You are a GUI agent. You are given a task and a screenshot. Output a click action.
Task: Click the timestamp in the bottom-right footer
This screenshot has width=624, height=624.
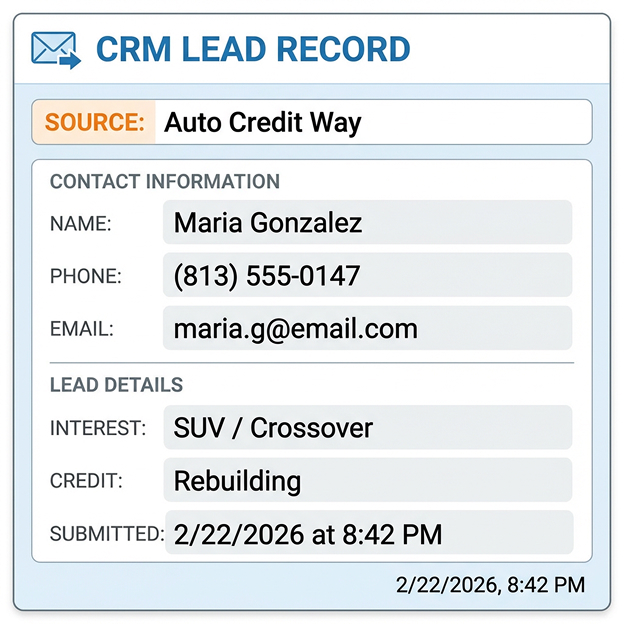click(x=490, y=585)
